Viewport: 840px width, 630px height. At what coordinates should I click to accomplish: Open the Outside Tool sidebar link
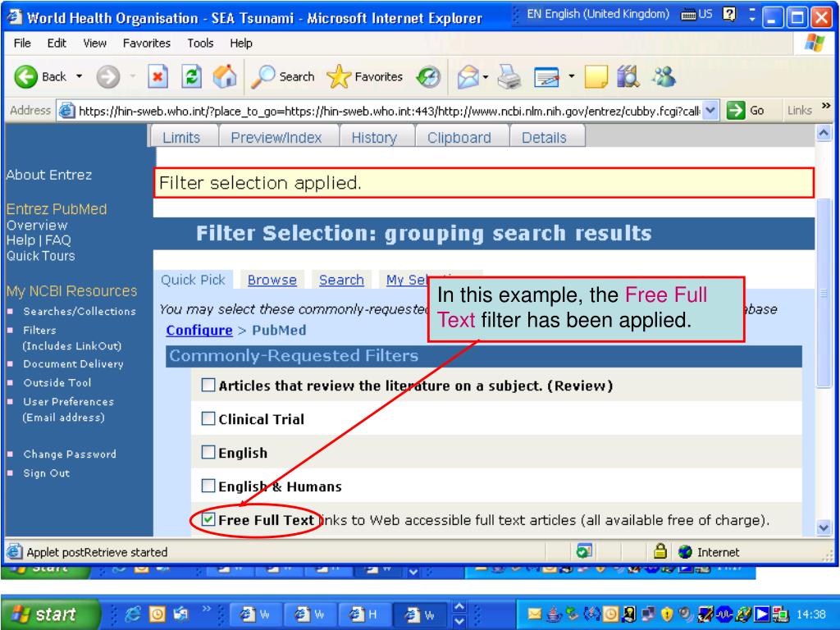(57, 382)
